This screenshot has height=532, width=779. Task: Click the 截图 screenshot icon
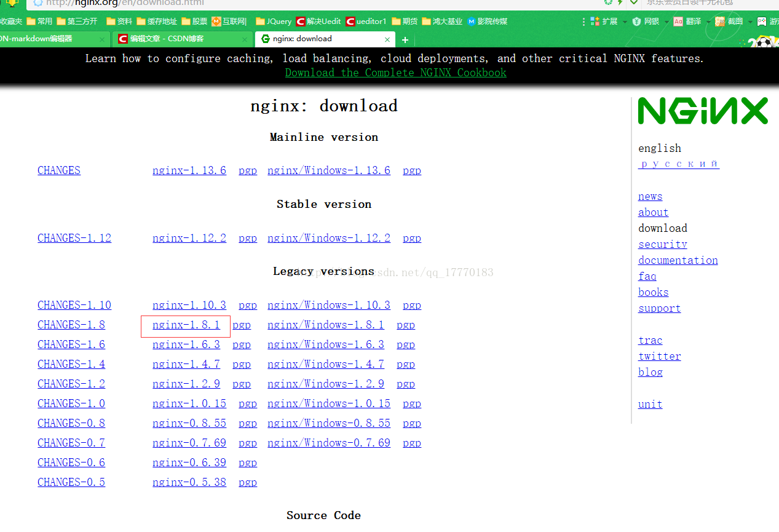click(x=720, y=22)
